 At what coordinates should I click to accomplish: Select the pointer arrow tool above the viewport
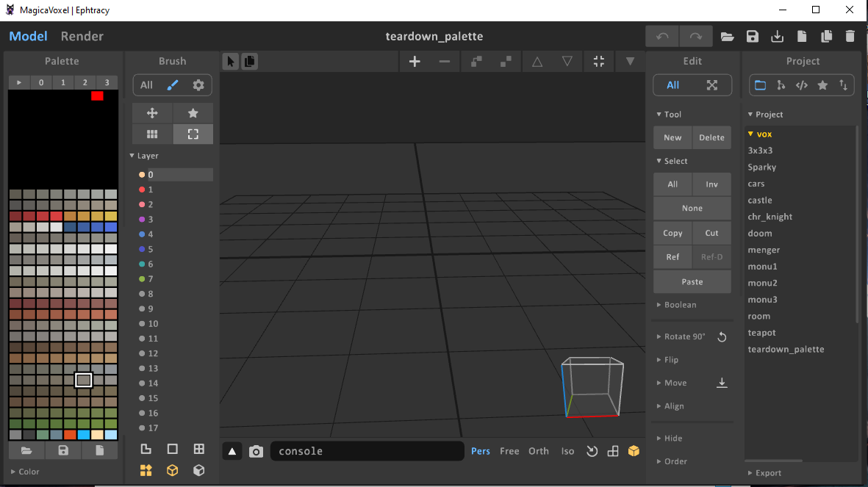tap(231, 62)
